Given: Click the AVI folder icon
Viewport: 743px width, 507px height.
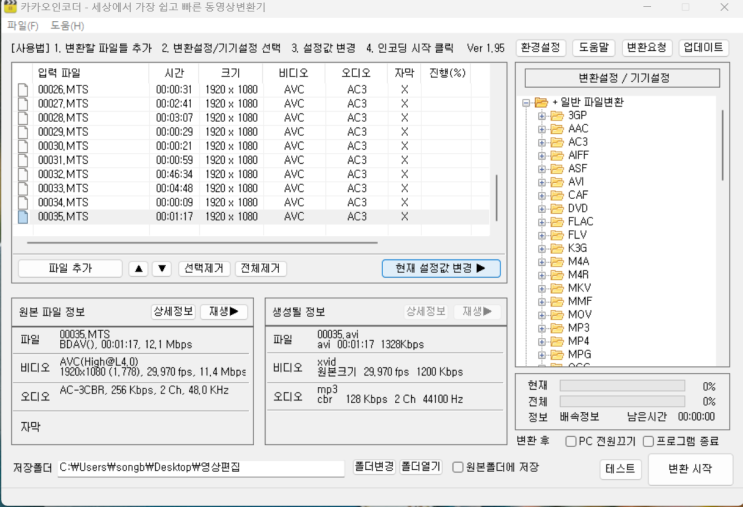Looking at the screenshot, I should pos(557,182).
